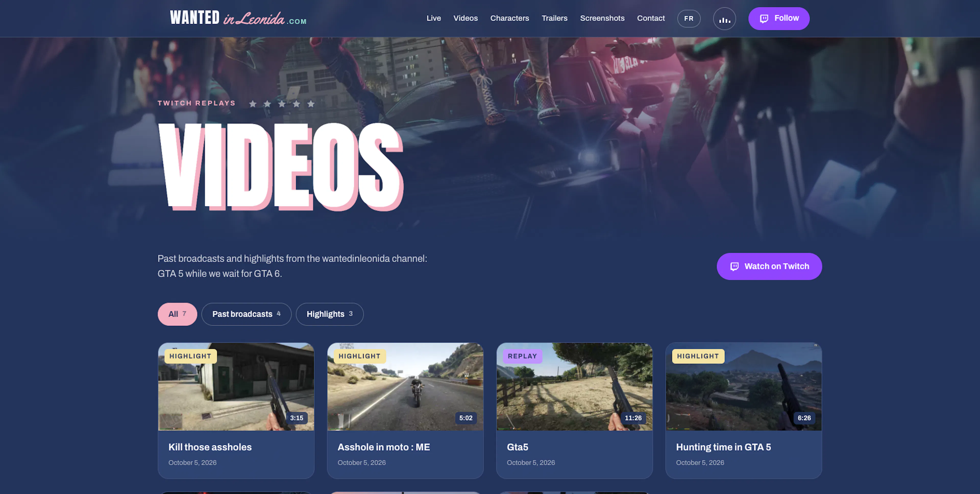Image resolution: width=980 pixels, height=494 pixels.
Task: Switch language with the FR button
Action: (x=689, y=19)
